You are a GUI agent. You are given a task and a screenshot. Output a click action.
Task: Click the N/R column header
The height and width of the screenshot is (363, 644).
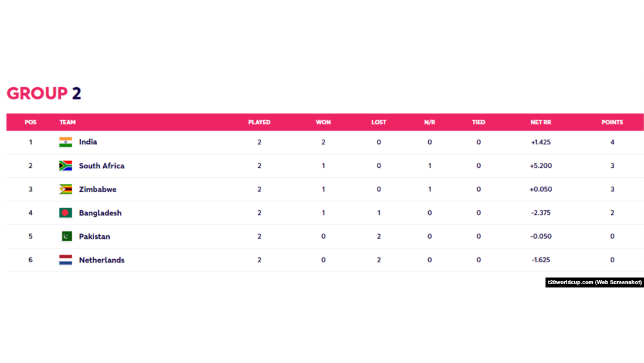(429, 122)
